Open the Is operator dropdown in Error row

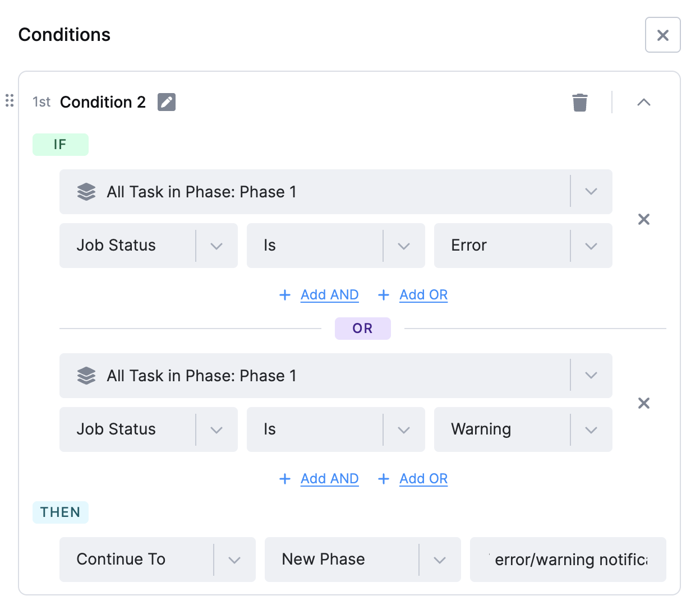336,246
